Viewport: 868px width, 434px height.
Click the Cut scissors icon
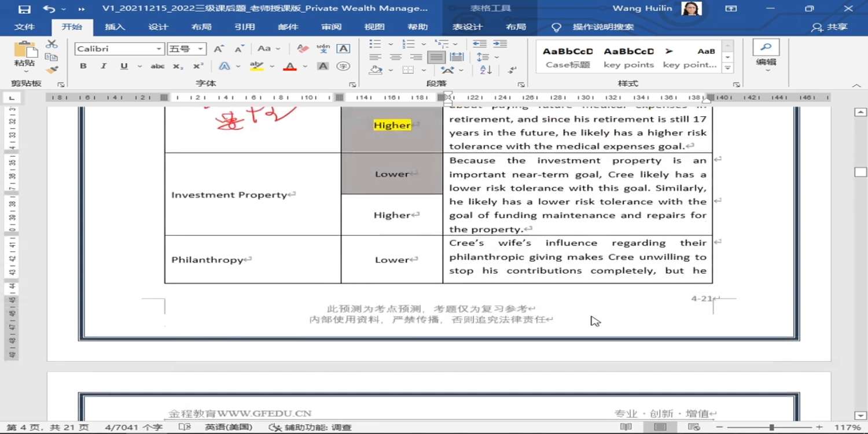pyautogui.click(x=52, y=44)
